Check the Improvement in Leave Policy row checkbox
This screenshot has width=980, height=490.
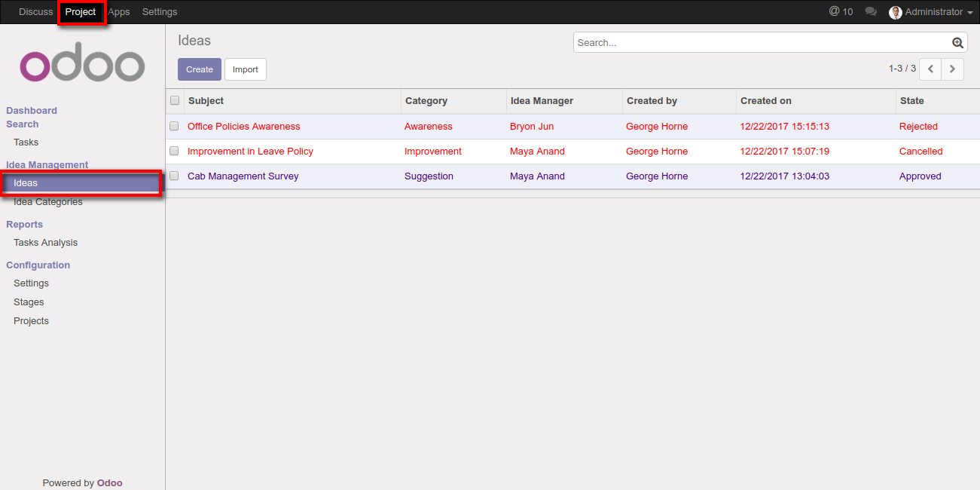click(174, 151)
